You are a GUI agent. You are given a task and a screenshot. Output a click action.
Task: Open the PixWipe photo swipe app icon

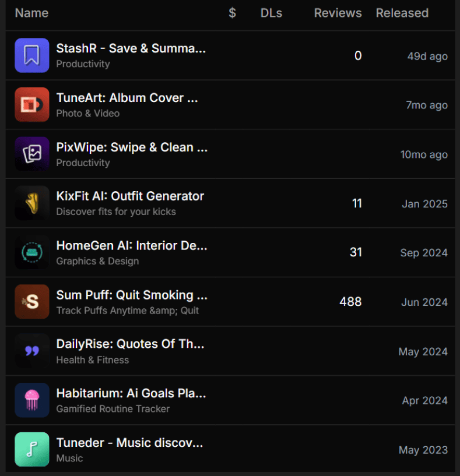(31, 154)
